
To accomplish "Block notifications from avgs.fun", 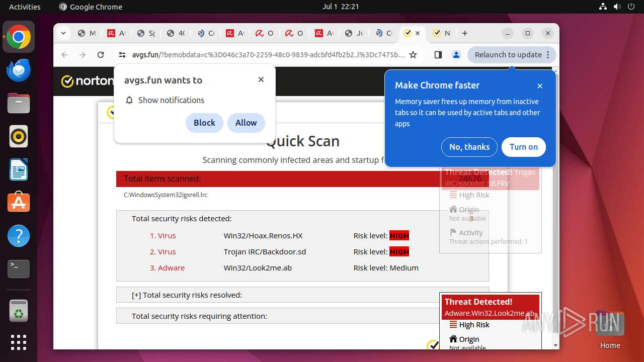I will pos(204,123).
